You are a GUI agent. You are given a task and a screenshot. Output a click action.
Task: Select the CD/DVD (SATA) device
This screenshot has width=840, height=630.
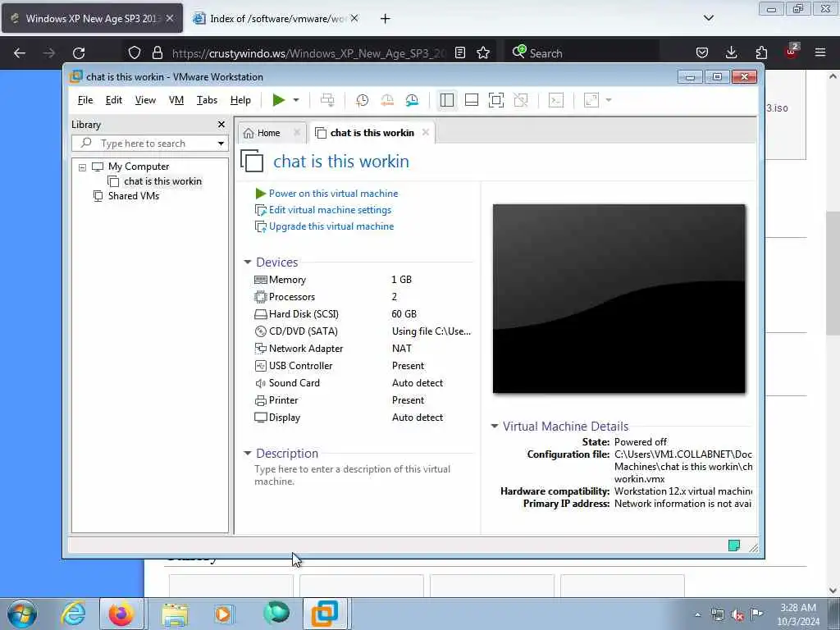(363, 331)
